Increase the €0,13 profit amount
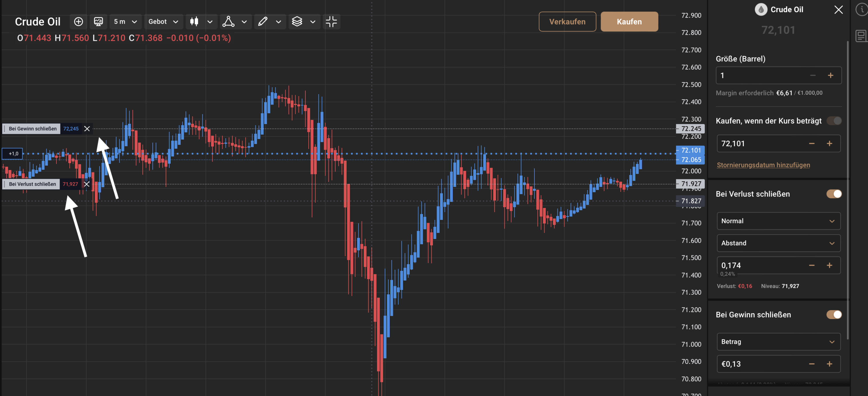 click(830, 364)
